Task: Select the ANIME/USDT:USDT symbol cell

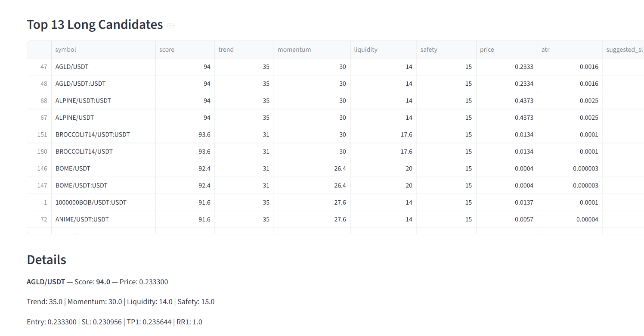Action: tap(82, 219)
